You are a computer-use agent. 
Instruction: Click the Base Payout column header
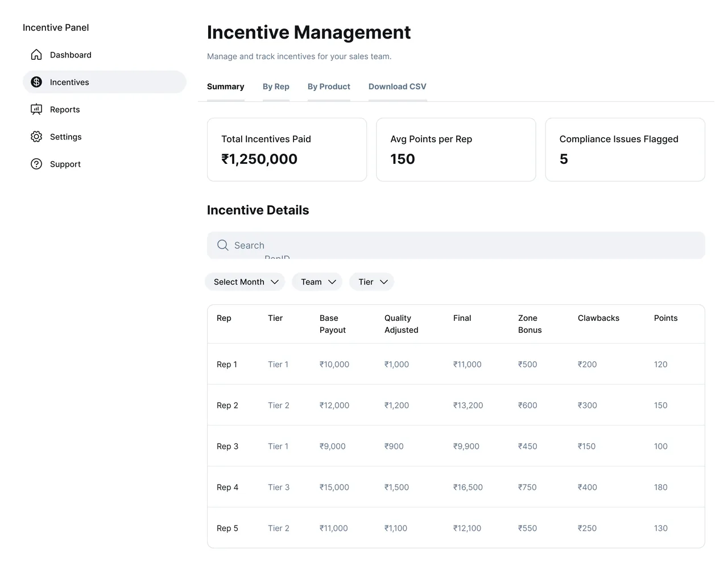pos(333,324)
